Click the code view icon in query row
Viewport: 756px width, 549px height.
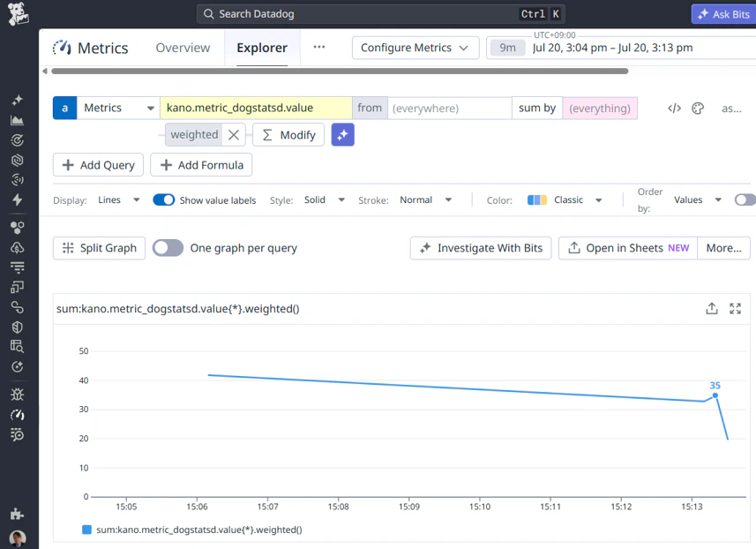click(x=674, y=108)
